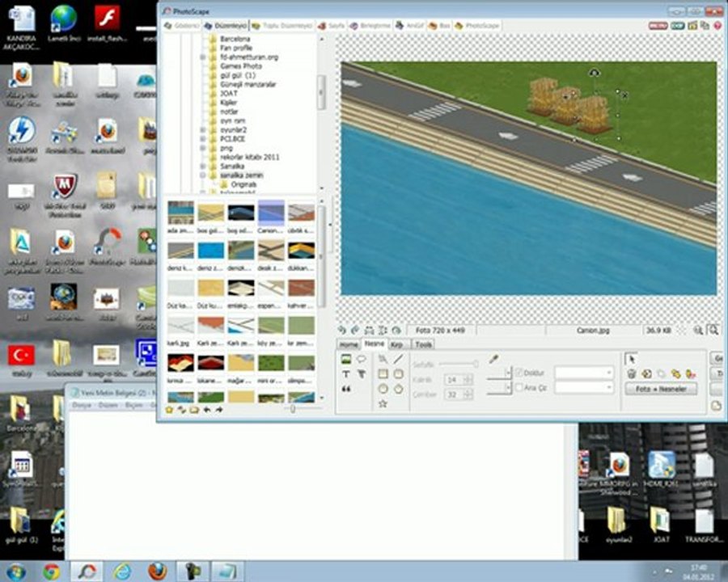
Task: Select the line drawing tool
Action: [x=398, y=359]
